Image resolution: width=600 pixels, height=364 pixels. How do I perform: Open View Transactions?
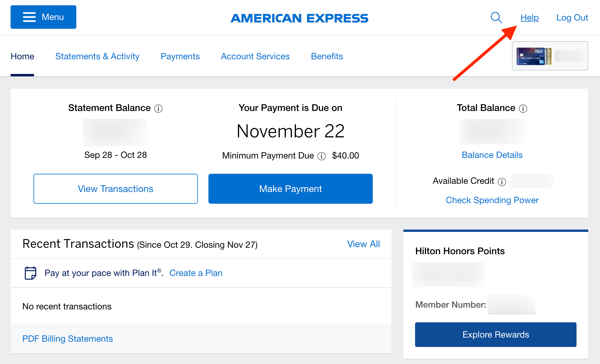click(x=115, y=188)
